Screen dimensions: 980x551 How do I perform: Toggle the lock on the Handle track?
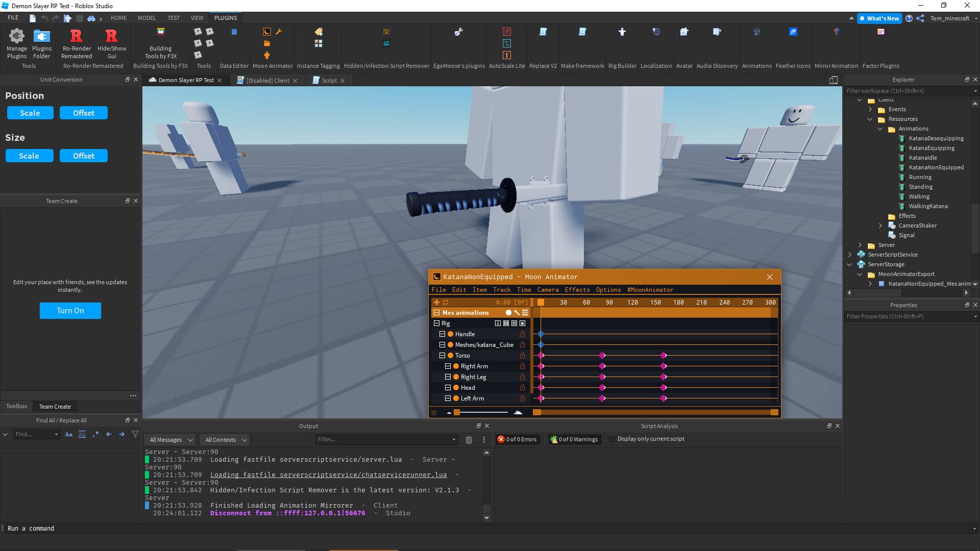point(522,334)
